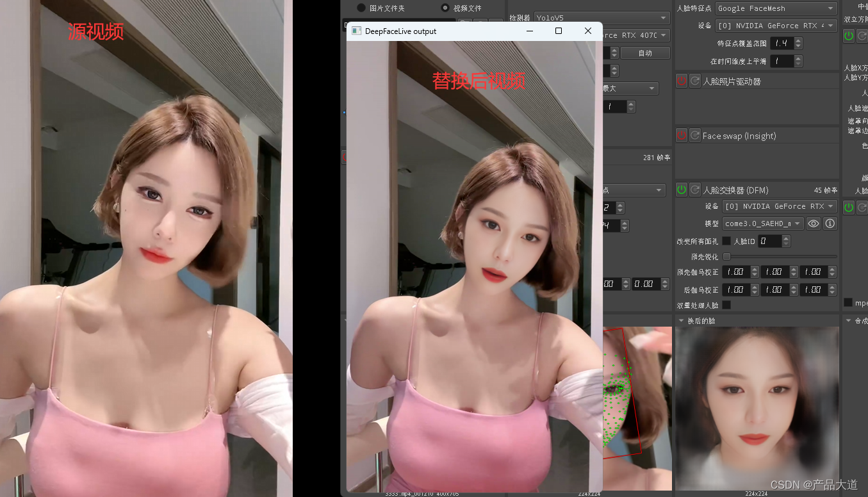Screen dimensions: 868x497
Task: Click first 后伽马校正 value field
Action: pyautogui.click(x=736, y=289)
